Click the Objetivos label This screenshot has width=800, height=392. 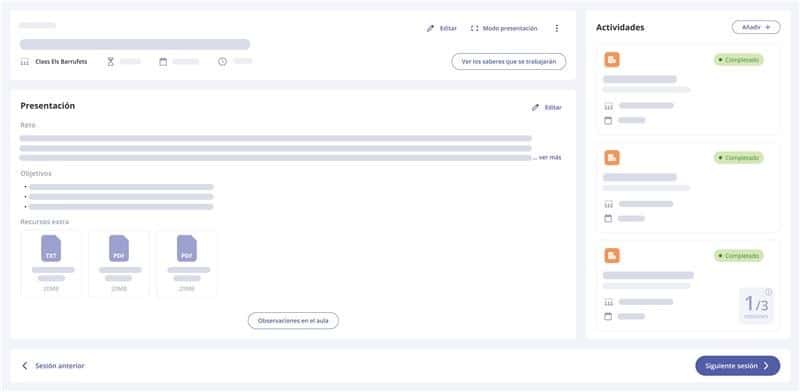pyautogui.click(x=36, y=174)
